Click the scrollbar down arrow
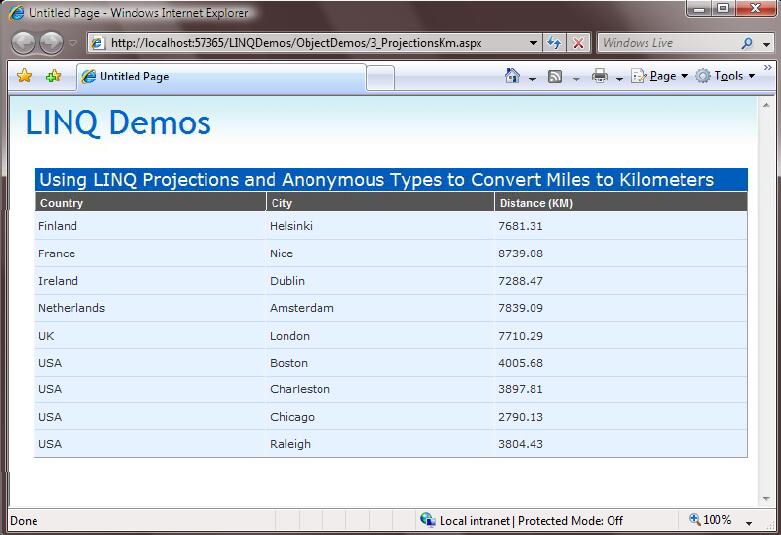781x535 pixels. (766, 499)
